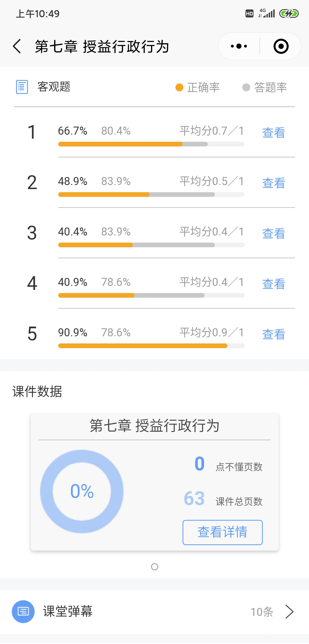Tap the HD status indicator icon
This screenshot has width=309, height=644.
coord(249,13)
